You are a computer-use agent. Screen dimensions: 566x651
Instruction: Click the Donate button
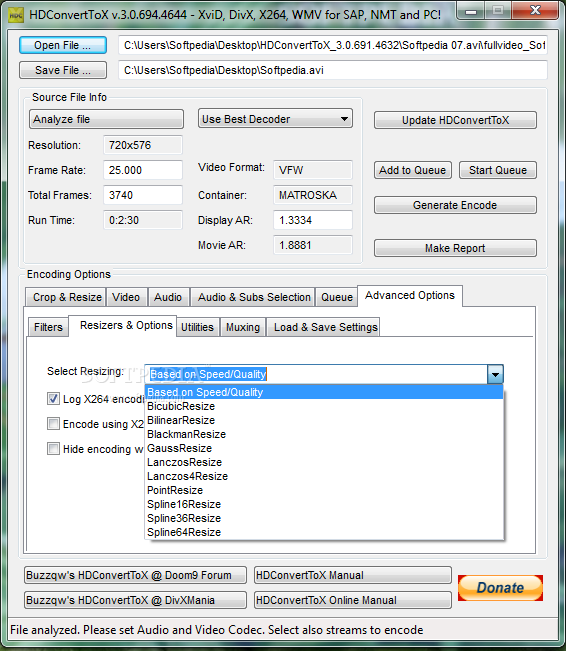(x=500, y=588)
